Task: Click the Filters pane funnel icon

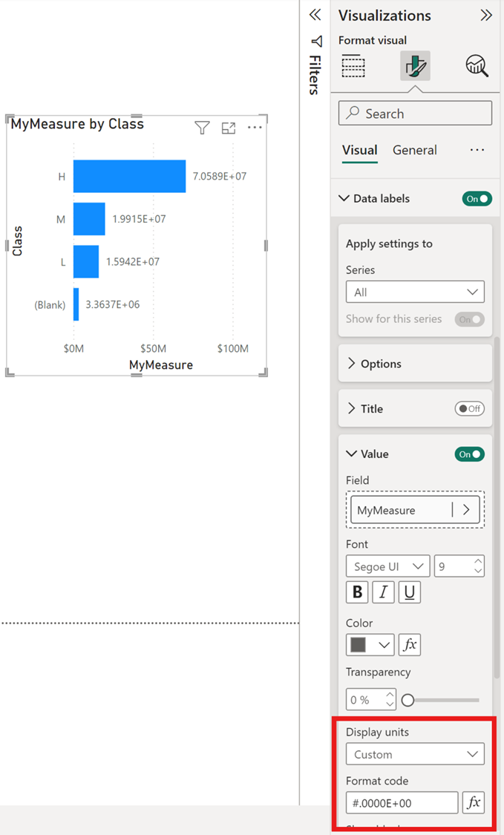Action: 316,41
